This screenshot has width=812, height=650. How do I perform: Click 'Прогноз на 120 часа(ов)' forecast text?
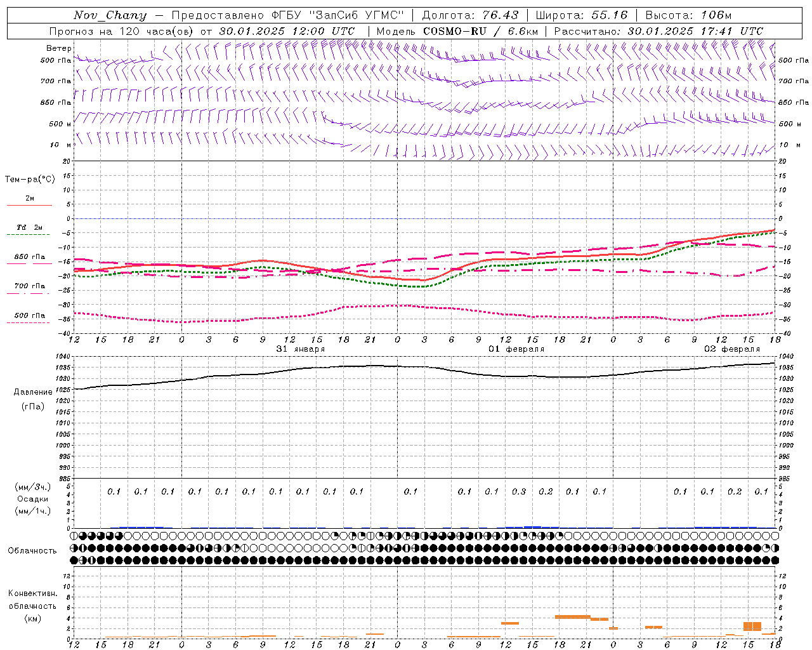122,31
